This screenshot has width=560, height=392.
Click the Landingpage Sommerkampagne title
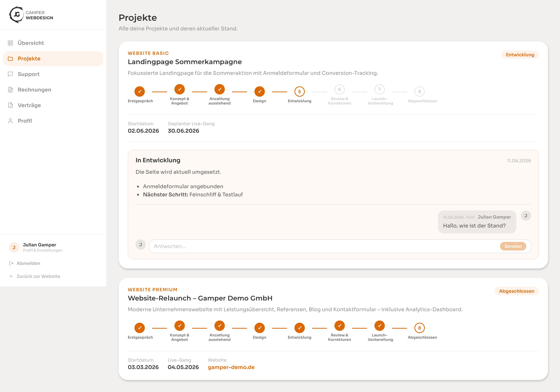pyautogui.click(x=185, y=62)
